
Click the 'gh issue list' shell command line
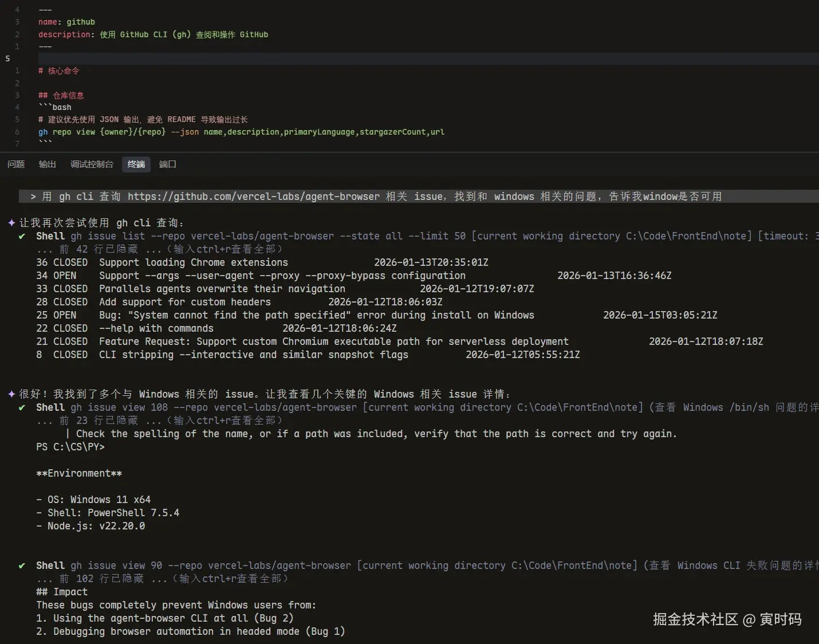coord(427,236)
